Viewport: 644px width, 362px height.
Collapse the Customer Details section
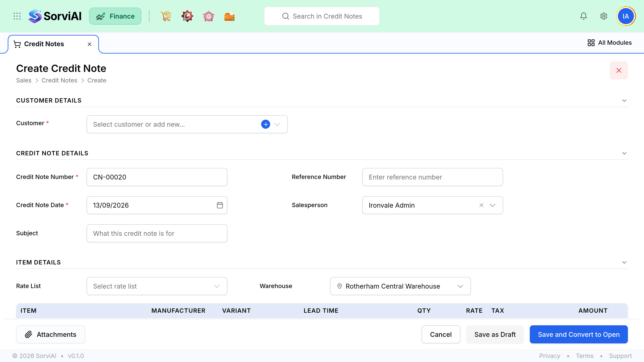(624, 100)
